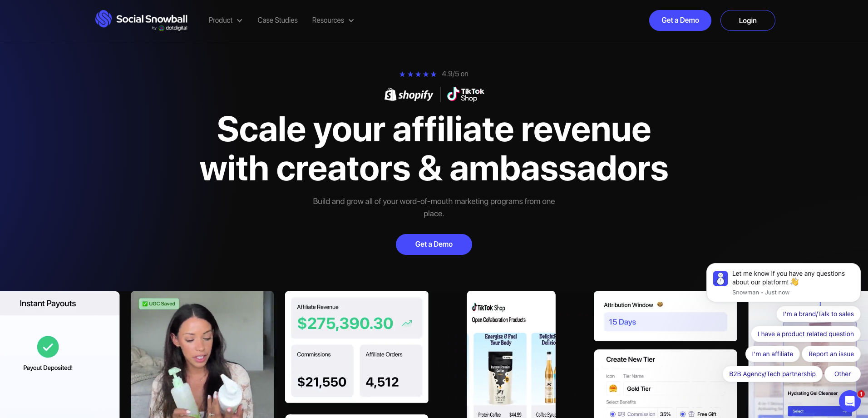This screenshot has width=868, height=418.
Task: Click the green Payout Deposited checkmark
Action: tap(48, 347)
